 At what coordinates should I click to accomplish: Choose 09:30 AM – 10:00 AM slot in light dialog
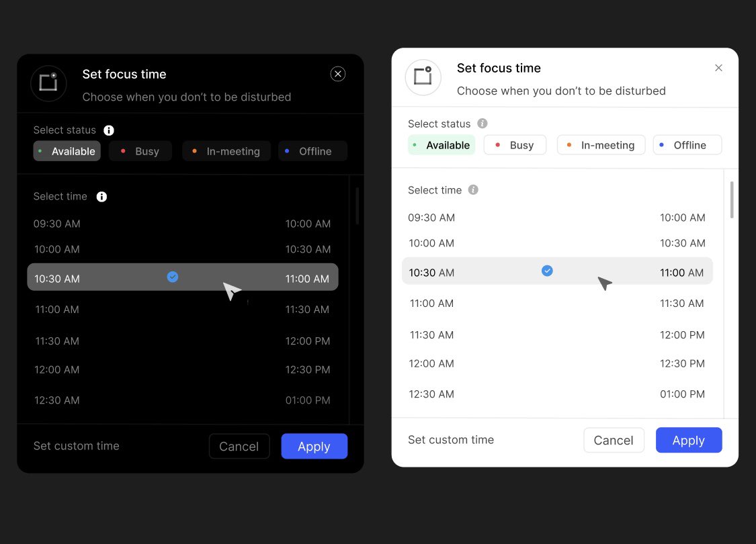(557, 218)
